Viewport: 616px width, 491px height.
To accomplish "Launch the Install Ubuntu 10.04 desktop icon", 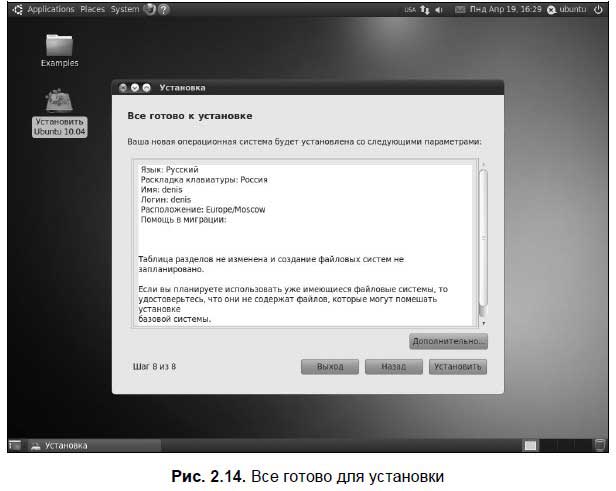I will coord(59,102).
